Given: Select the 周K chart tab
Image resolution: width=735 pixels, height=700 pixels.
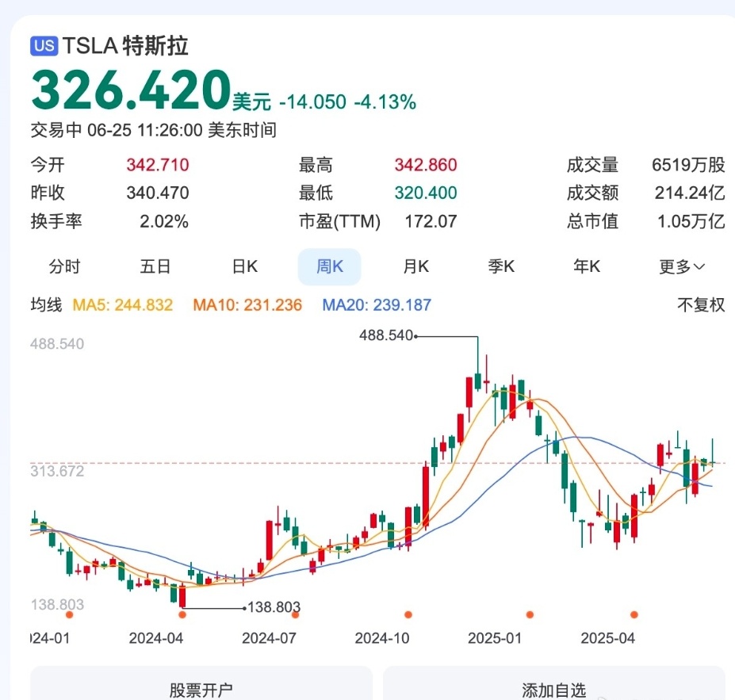Looking at the screenshot, I should [330, 266].
